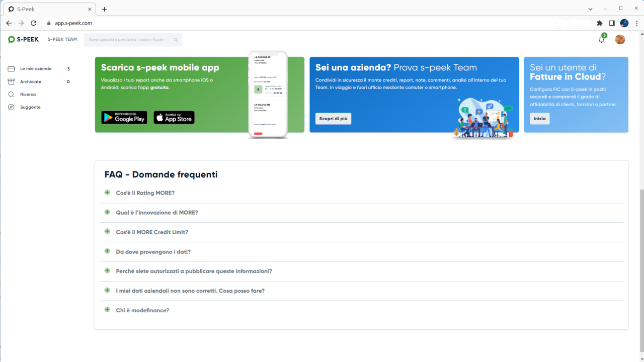
Task: Expand 'Da dove provengono i dati?' plus icon
Action: pos(107,251)
